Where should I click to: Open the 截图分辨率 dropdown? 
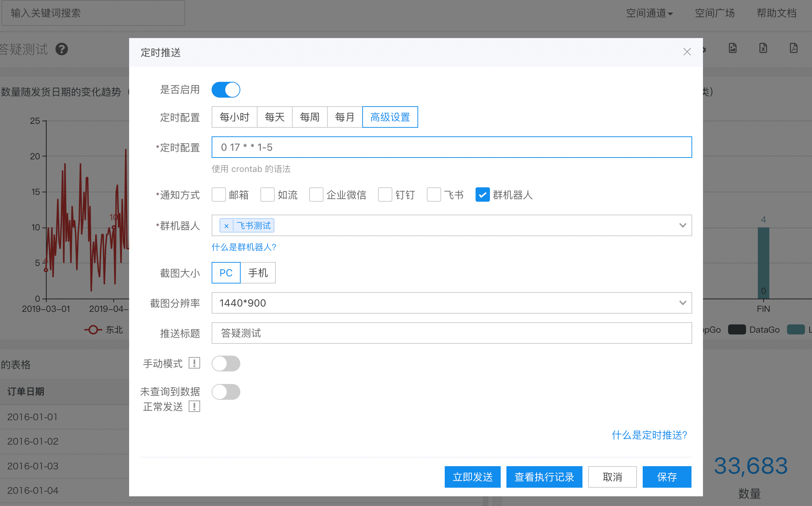click(x=452, y=303)
